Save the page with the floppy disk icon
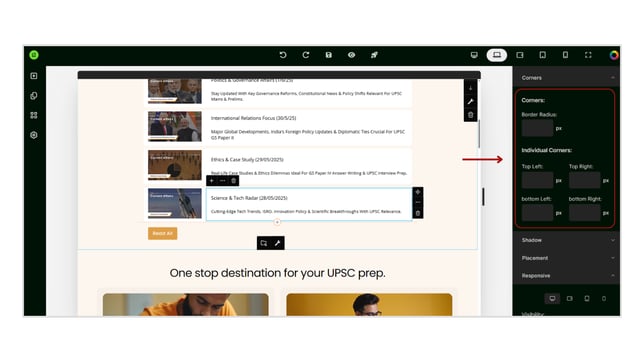This screenshot has width=644, height=362. [x=329, y=55]
